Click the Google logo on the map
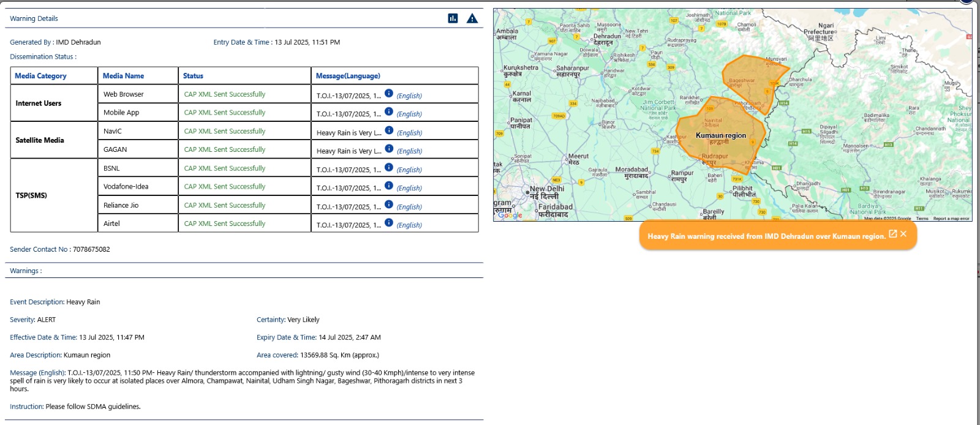Image resolution: width=980 pixels, height=425 pixels. pyautogui.click(x=510, y=214)
